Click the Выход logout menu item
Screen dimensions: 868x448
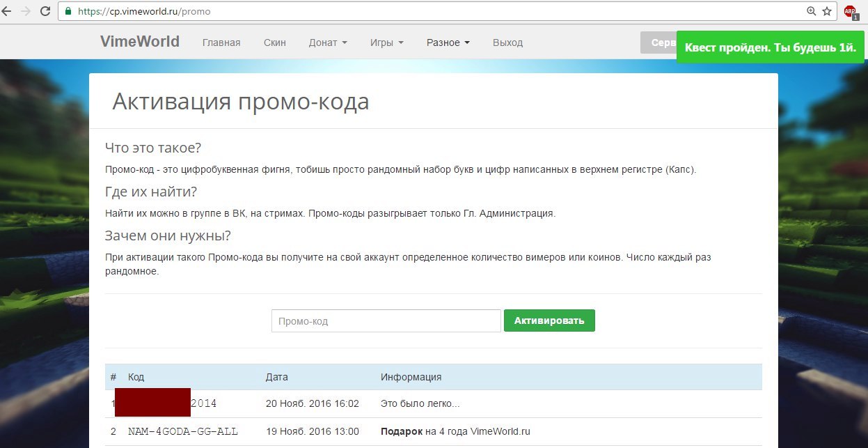point(507,43)
